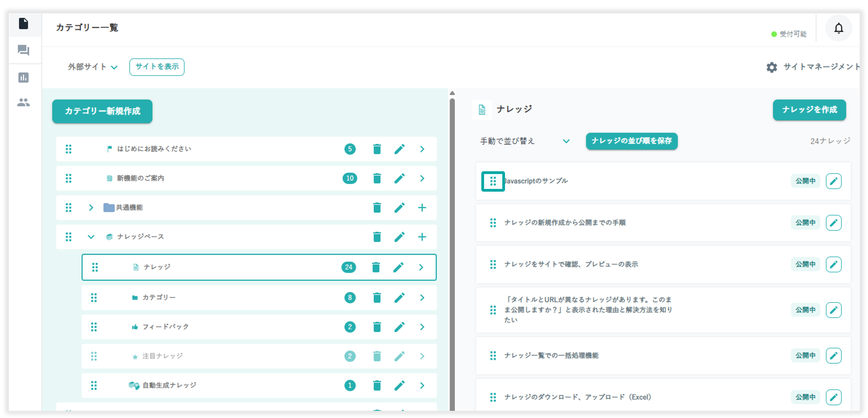Click ナレッジの並び順を保存 button
This screenshot has width=868, height=418.
632,141
